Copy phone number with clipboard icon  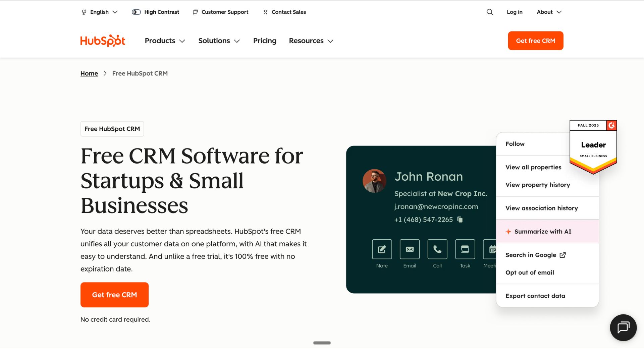click(460, 220)
